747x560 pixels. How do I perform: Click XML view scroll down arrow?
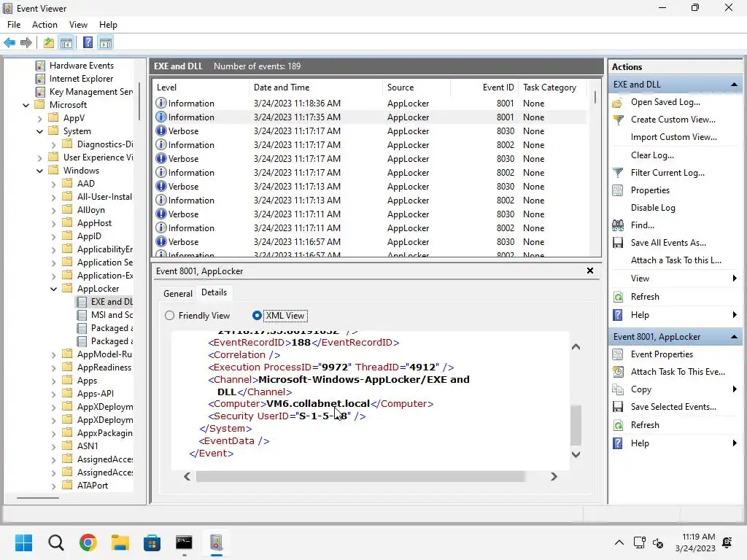[x=576, y=454]
